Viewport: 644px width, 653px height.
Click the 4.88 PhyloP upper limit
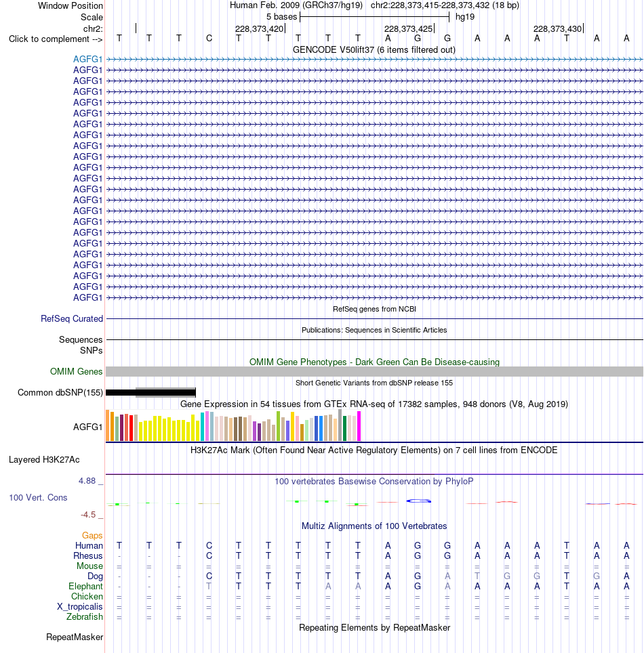tap(87, 481)
